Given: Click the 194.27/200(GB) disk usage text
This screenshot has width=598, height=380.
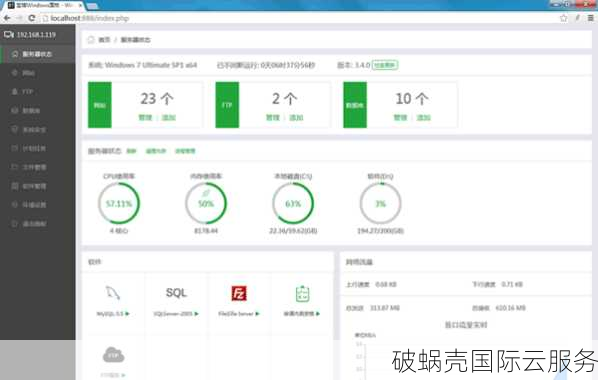Looking at the screenshot, I should (380, 231).
